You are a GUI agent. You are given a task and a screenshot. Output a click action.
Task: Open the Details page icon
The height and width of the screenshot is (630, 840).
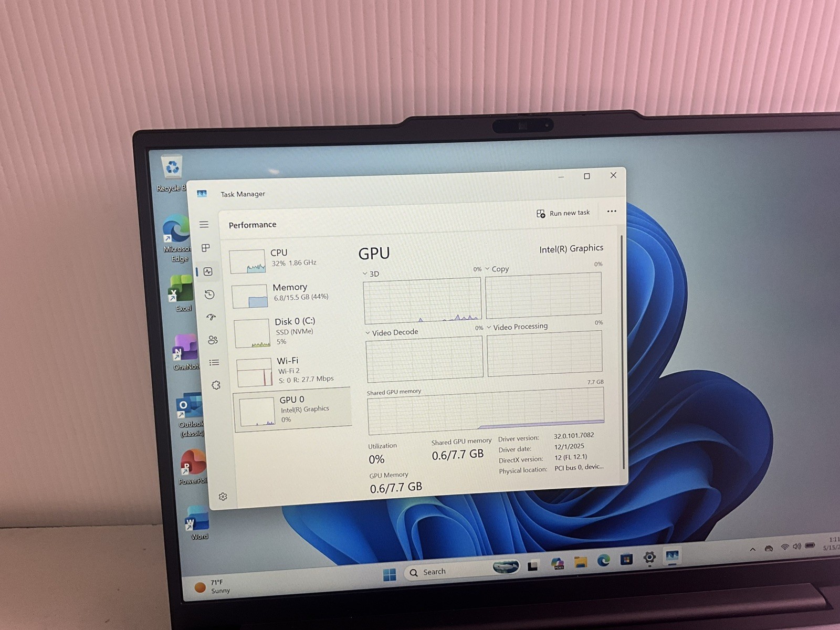[214, 362]
